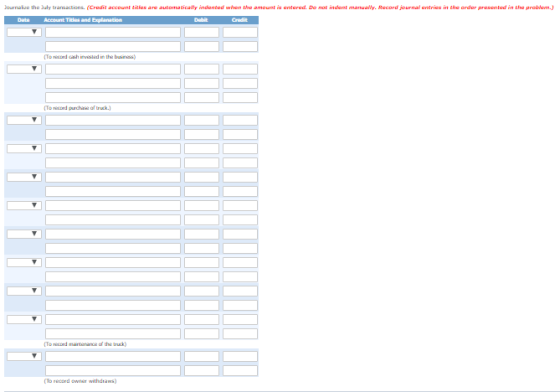Click second account title field of sixth journal entry
The height and width of the screenshot is (392, 560).
(x=113, y=220)
